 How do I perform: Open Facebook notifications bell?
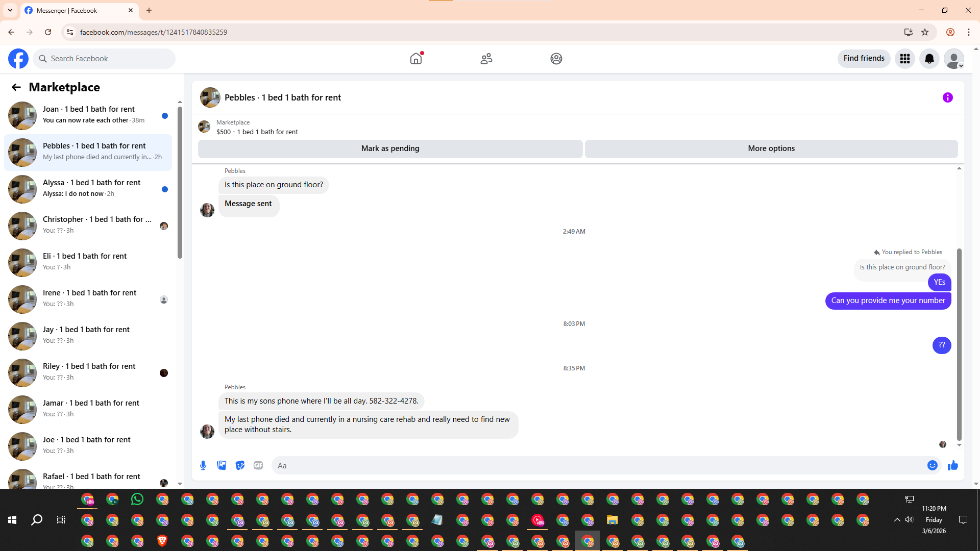pyautogui.click(x=929, y=59)
